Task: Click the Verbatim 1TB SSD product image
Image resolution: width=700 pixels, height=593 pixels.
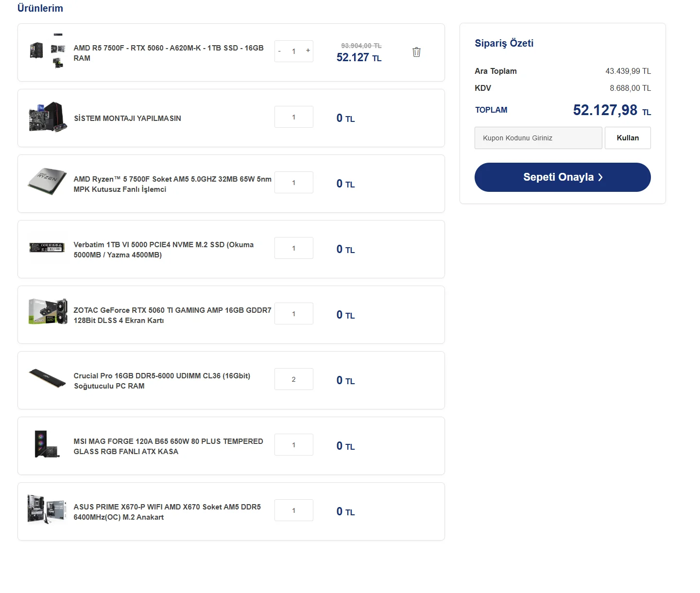Action: pyautogui.click(x=47, y=248)
